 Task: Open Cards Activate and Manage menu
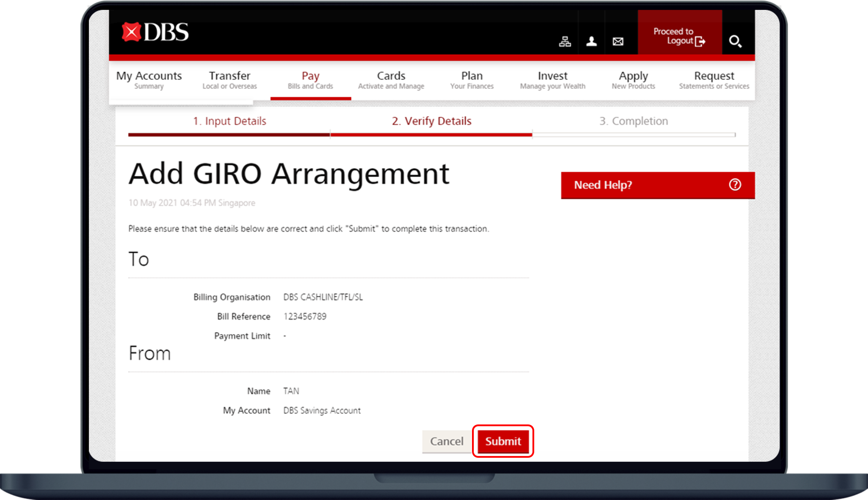(391, 80)
